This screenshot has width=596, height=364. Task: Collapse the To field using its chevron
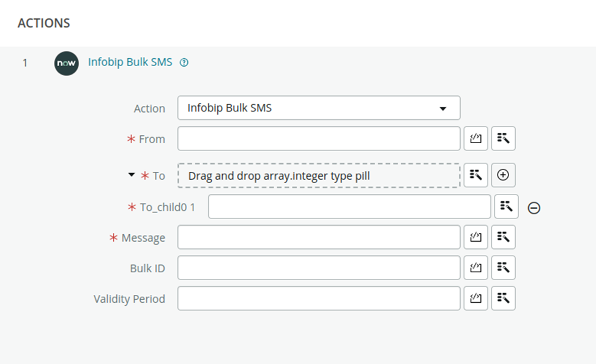(x=130, y=175)
